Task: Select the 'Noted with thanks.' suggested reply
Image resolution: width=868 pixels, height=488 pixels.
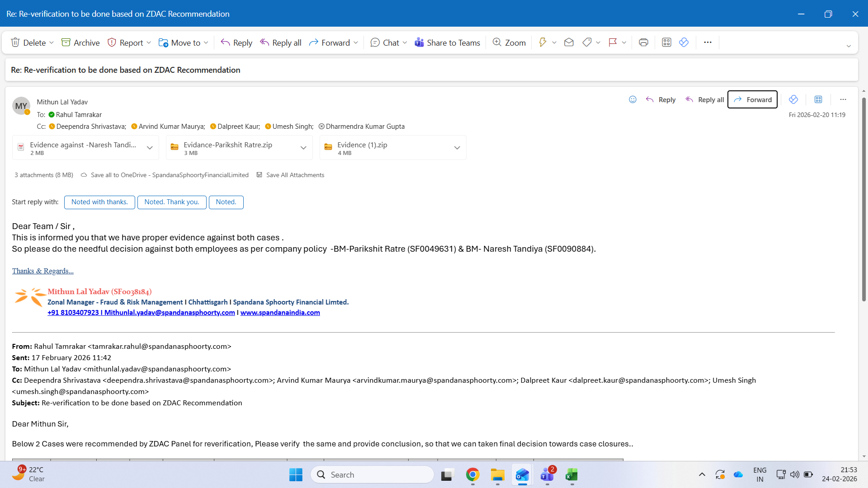Action: point(99,202)
